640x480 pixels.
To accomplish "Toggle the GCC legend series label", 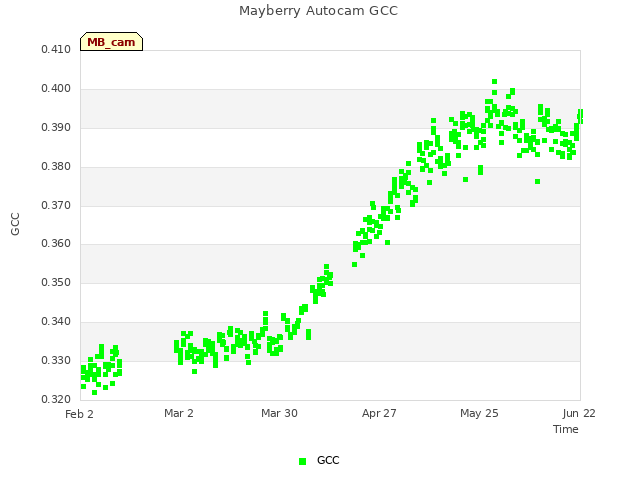I will point(328,460).
